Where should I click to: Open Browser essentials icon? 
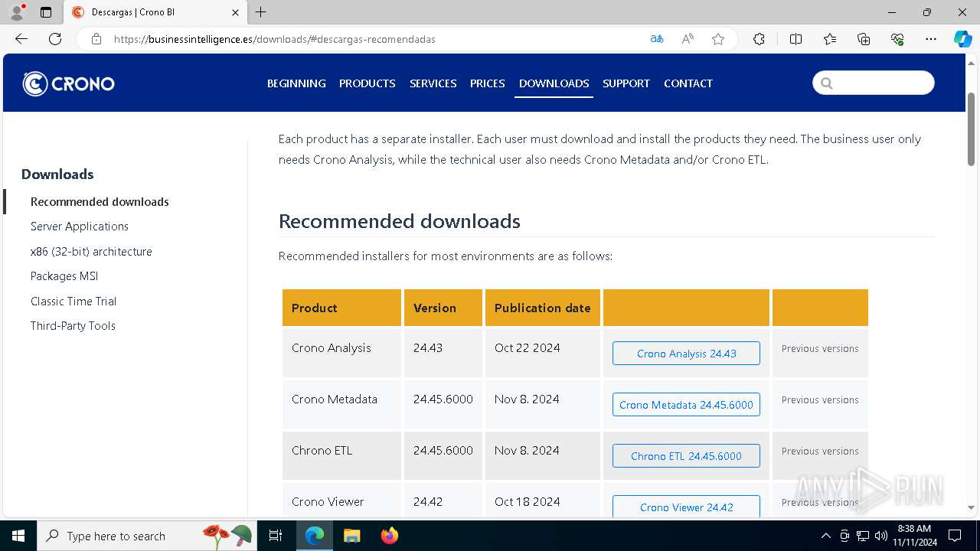pyautogui.click(x=897, y=39)
